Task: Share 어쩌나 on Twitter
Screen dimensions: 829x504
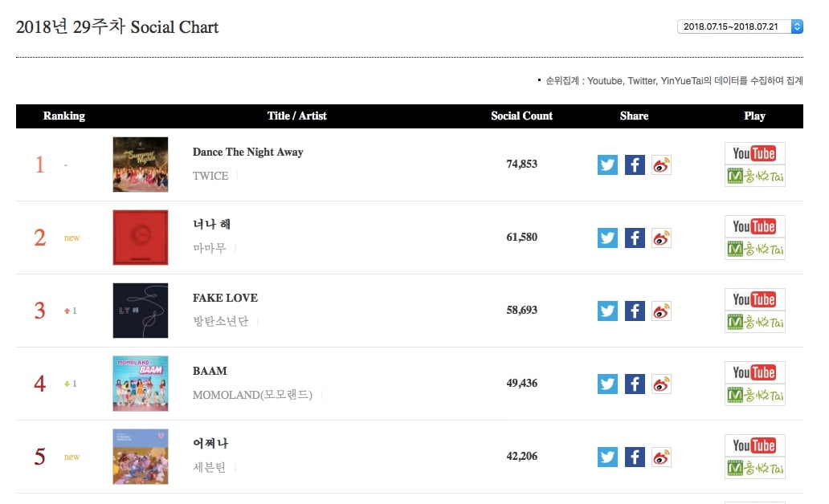Action: 607,457
